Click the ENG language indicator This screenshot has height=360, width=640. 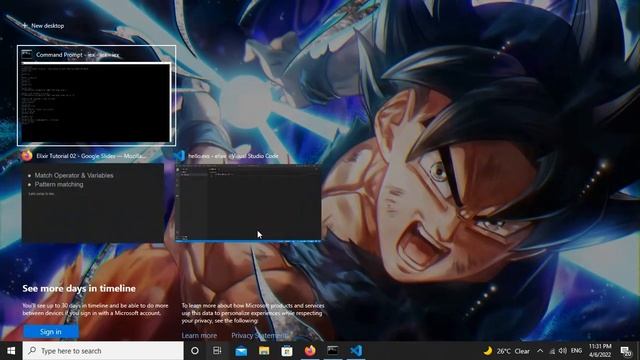[576, 351]
